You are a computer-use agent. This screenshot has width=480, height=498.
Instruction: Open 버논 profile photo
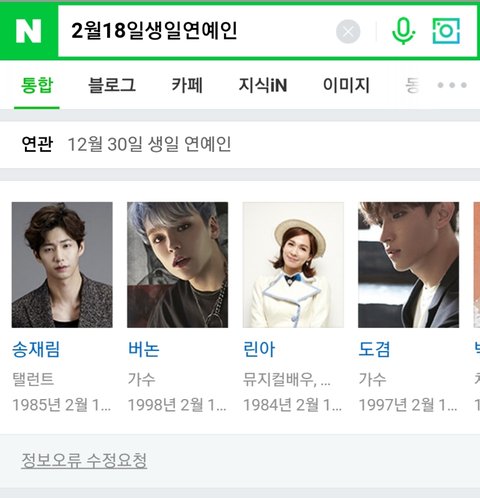point(177,265)
